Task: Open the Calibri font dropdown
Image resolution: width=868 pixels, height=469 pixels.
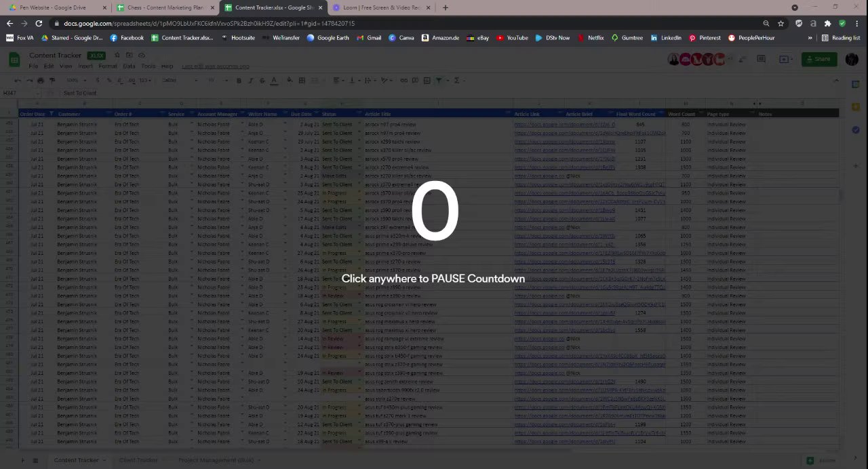Action: (x=178, y=80)
